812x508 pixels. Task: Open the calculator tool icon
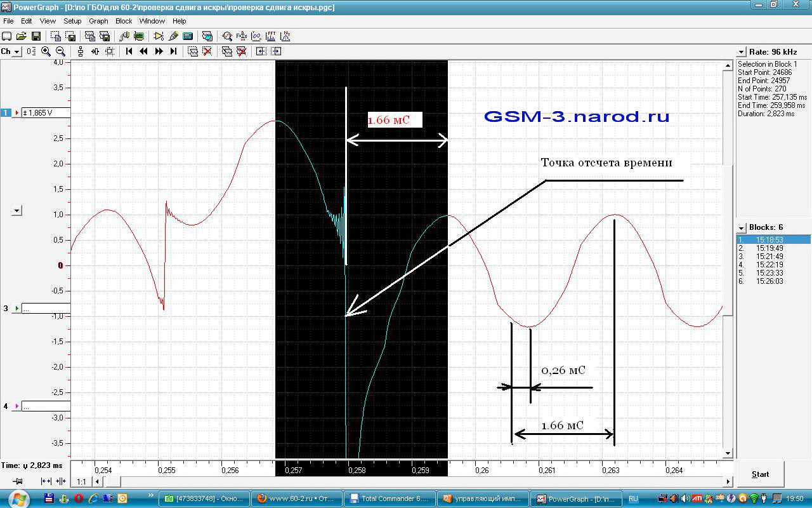tap(188, 36)
